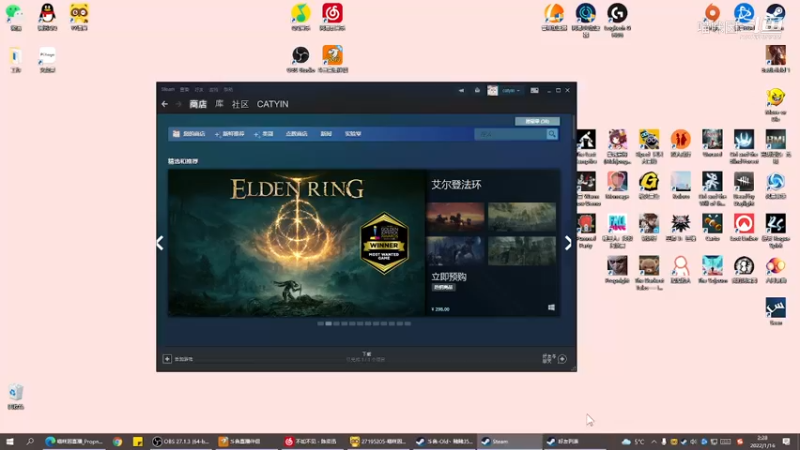This screenshot has width=800, height=450.
Task: Open the Witcher 3 wolf desktop icon
Action: 680,228
